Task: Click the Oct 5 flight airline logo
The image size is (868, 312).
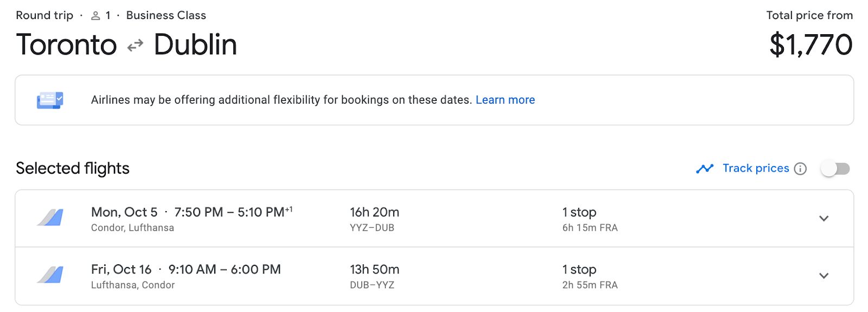Action: click(50, 218)
